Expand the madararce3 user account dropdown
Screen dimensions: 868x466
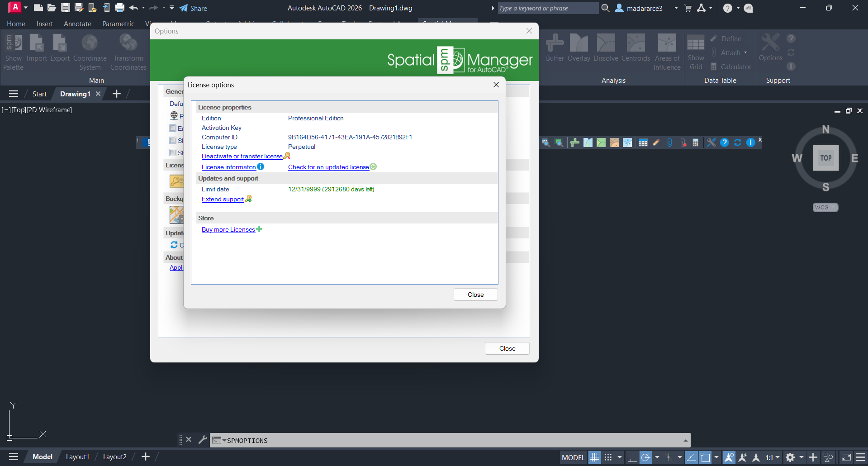point(676,8)
